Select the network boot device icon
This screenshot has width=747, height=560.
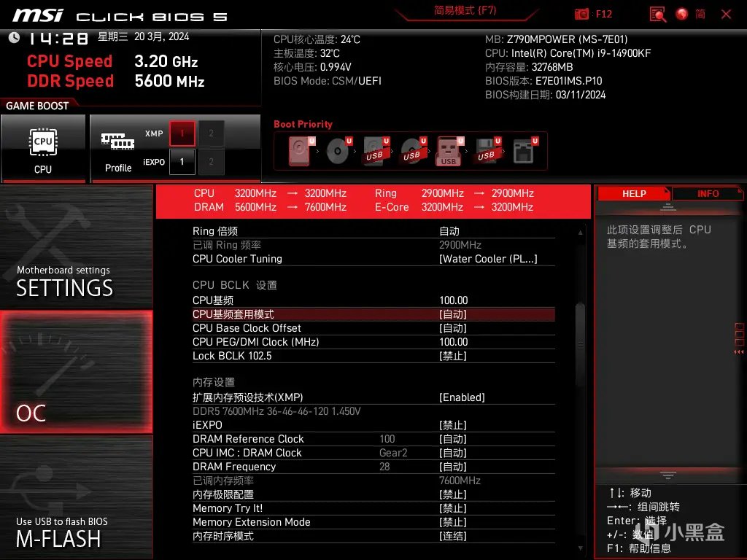coord(525,150)
